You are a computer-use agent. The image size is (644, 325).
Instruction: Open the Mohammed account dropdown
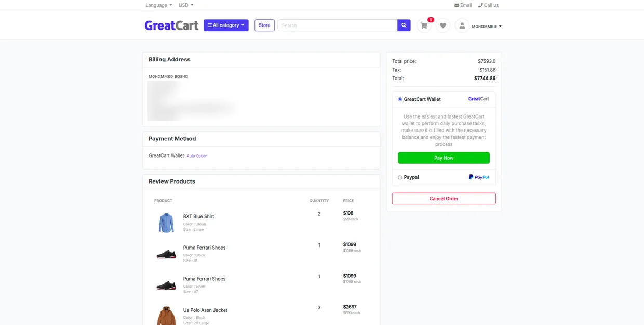coord(487,26)
